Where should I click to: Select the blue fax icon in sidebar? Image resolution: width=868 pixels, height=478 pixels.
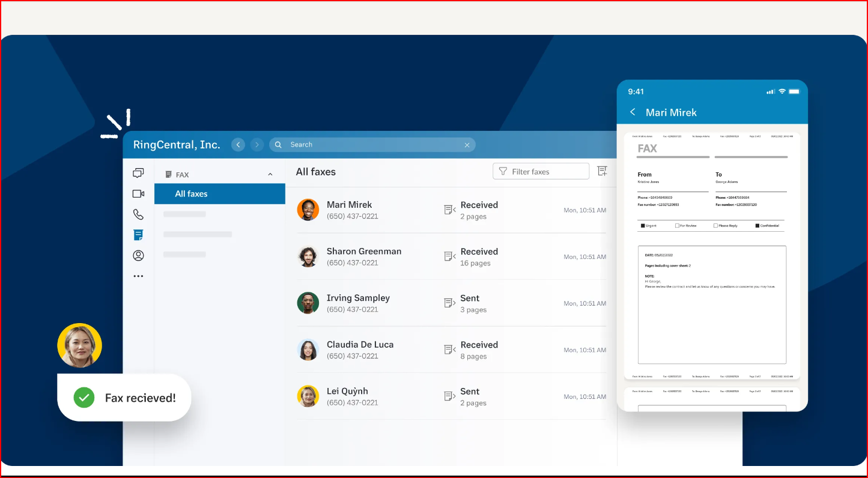pos(138,235)
